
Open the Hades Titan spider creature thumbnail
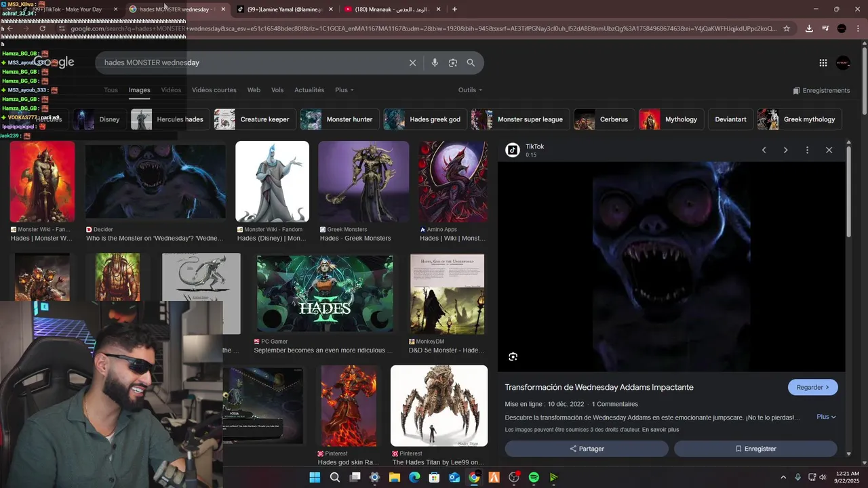tap(439, 405)
